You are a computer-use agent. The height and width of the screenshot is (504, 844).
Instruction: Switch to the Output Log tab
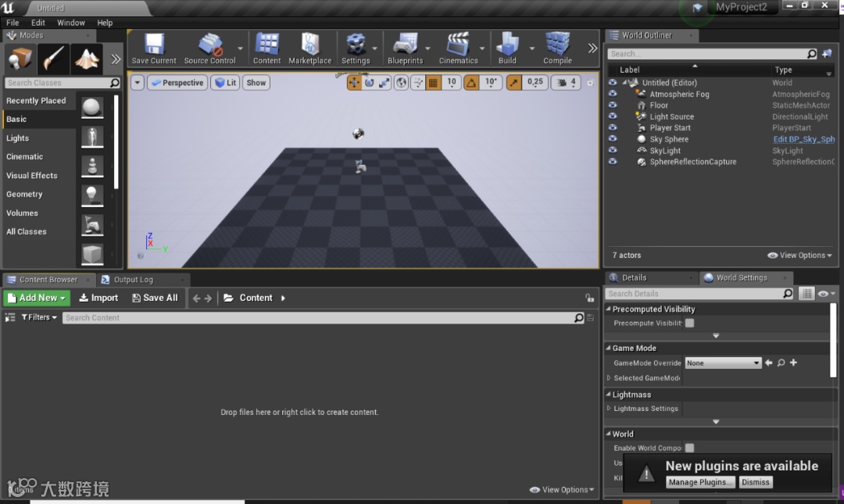point(133,280)
